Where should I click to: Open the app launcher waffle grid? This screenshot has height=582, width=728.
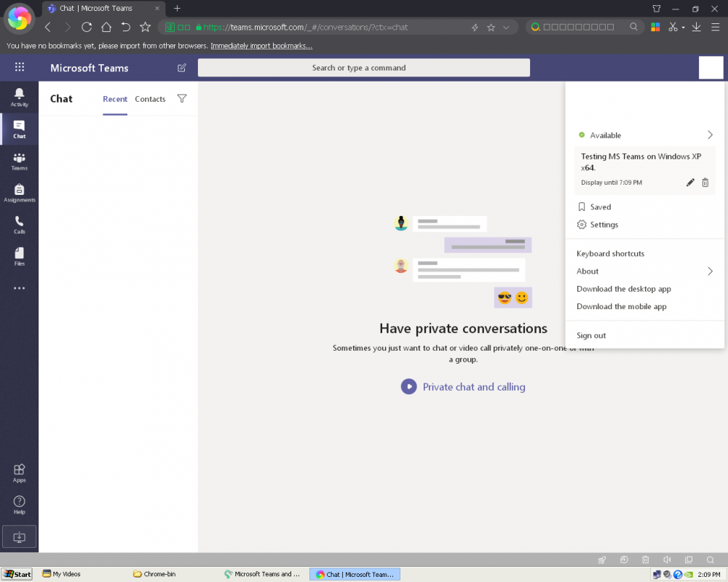[x=20, y=68]
